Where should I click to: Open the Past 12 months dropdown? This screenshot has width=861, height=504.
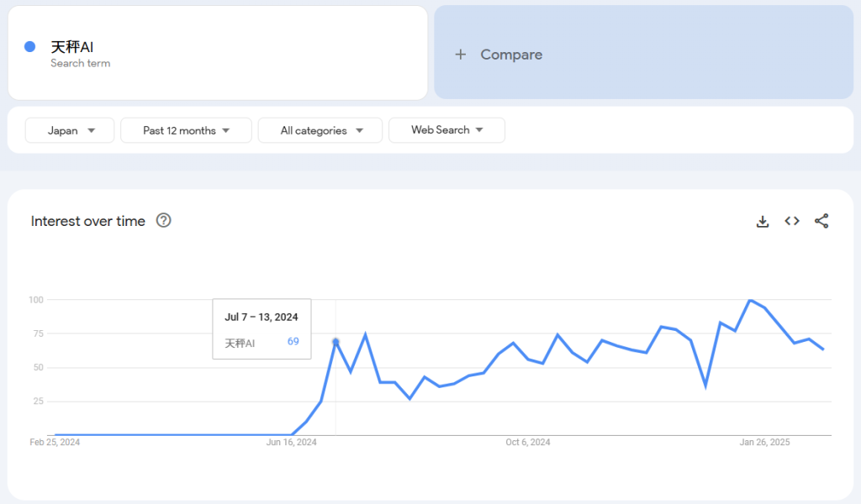coord(186,130)
